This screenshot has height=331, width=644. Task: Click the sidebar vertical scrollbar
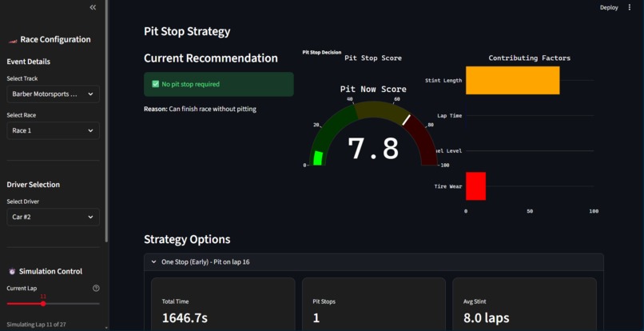click(107, 122)
